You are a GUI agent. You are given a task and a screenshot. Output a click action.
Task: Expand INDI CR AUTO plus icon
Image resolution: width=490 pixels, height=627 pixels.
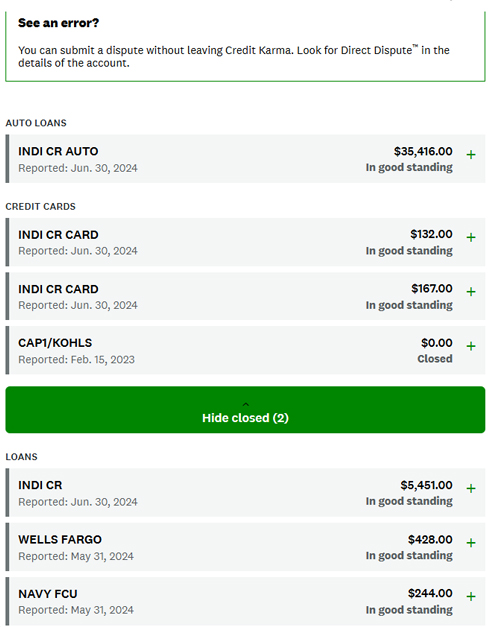[x=471, y=155]
